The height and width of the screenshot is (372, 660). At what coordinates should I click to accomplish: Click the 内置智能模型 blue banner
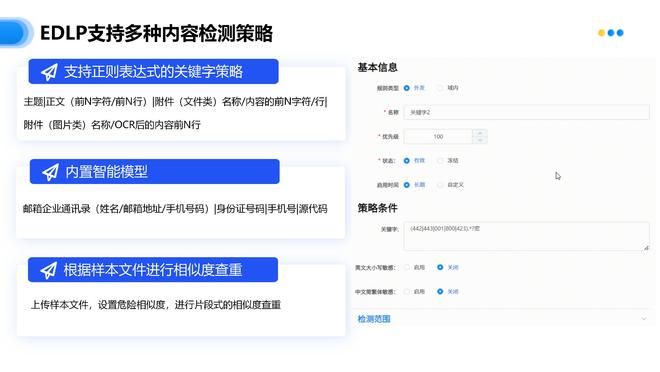coord(154,171)
